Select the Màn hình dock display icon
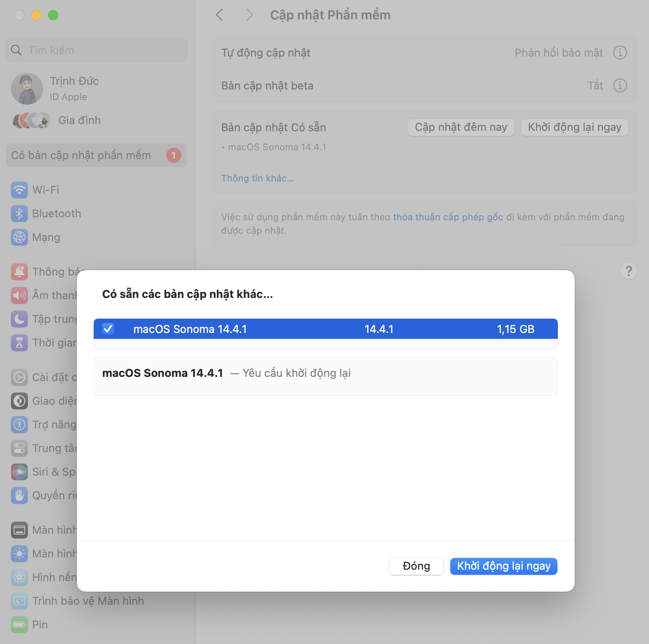649x644 pixels. [19, 530]
